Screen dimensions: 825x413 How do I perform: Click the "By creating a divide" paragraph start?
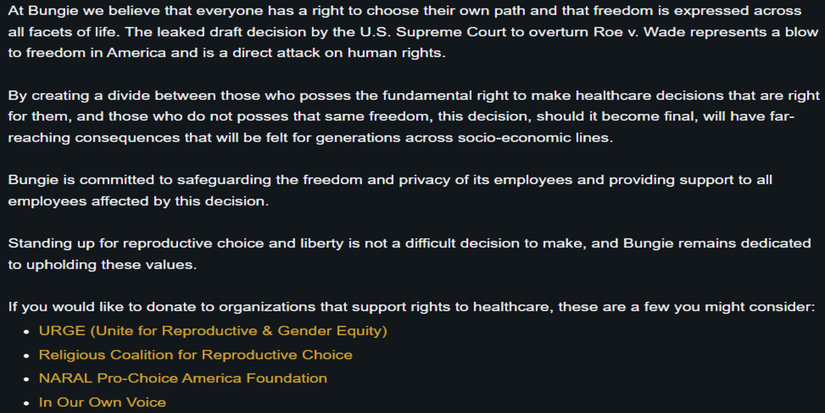(83, 95)
